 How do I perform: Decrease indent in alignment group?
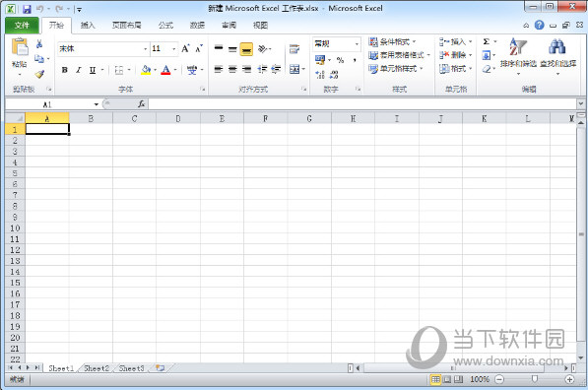click(262, 69)
